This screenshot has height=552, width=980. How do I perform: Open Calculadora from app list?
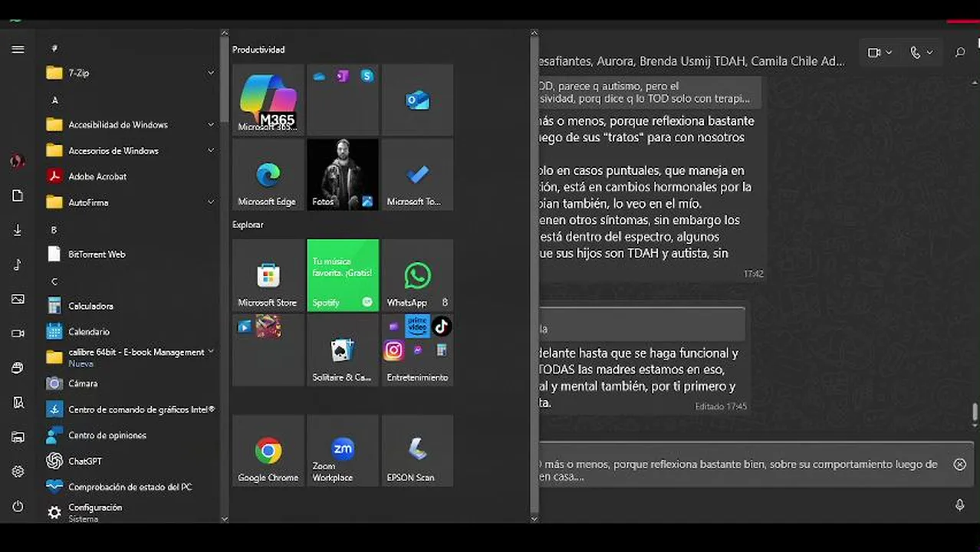point(130,306)
